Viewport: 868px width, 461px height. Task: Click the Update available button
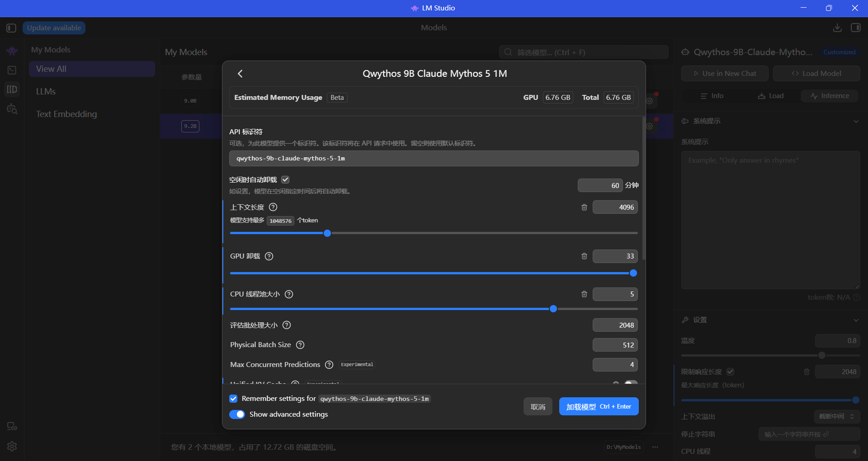pos(54,28)
